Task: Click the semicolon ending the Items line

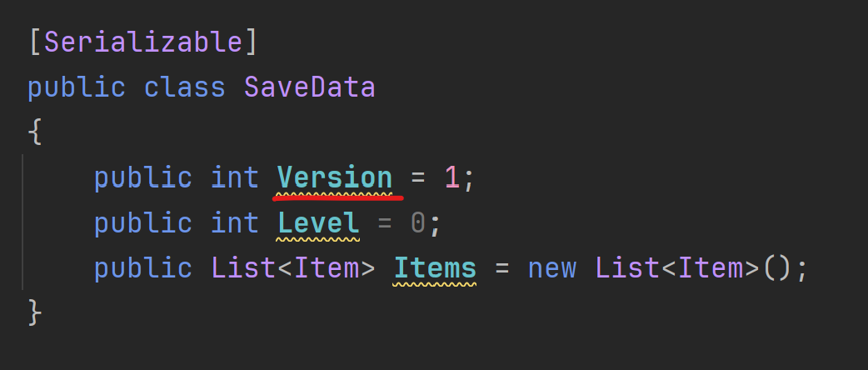Action: point(803,268)
